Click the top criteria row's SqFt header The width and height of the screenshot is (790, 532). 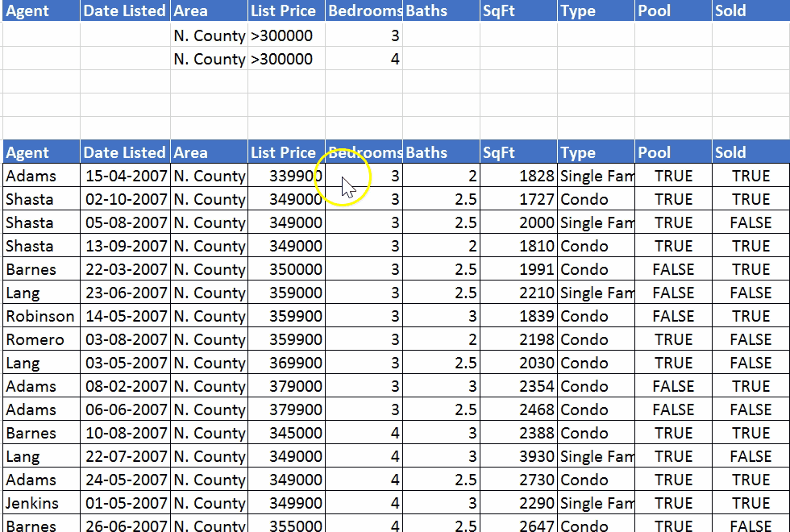(518, 11)
